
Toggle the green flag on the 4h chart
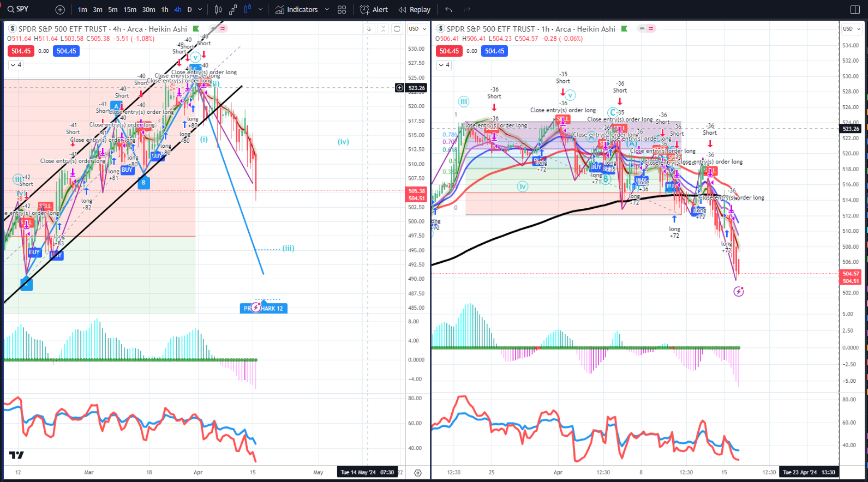coord(196,29)
